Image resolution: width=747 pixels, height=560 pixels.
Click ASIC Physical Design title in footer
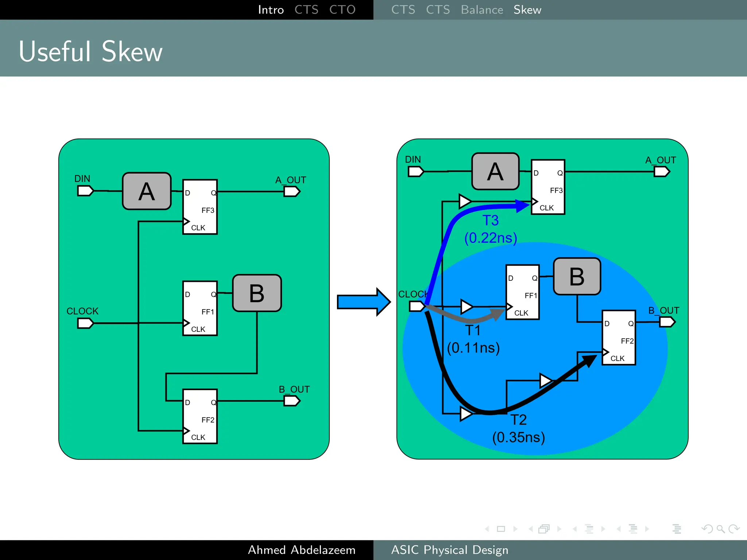pyautogui.click(x=450, y=550)
